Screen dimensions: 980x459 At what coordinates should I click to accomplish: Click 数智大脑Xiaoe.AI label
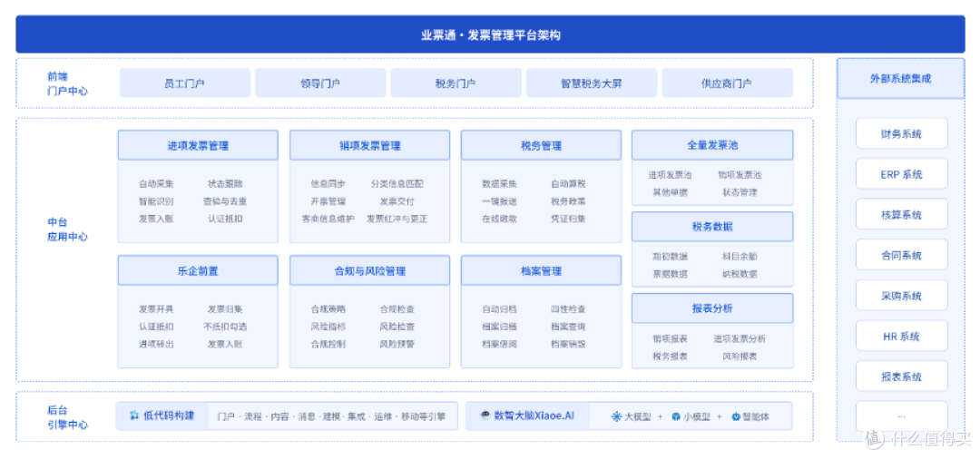534,415
